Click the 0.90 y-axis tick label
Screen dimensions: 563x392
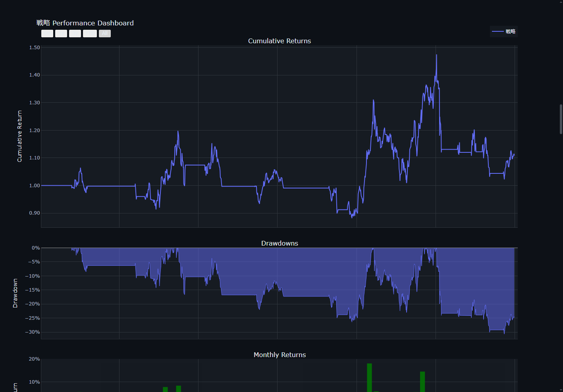click(35, 213)
